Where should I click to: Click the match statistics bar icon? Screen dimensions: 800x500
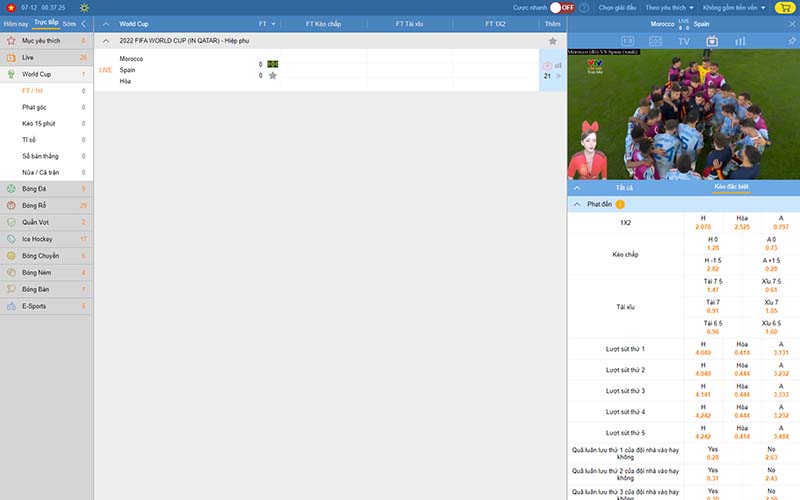558,65
